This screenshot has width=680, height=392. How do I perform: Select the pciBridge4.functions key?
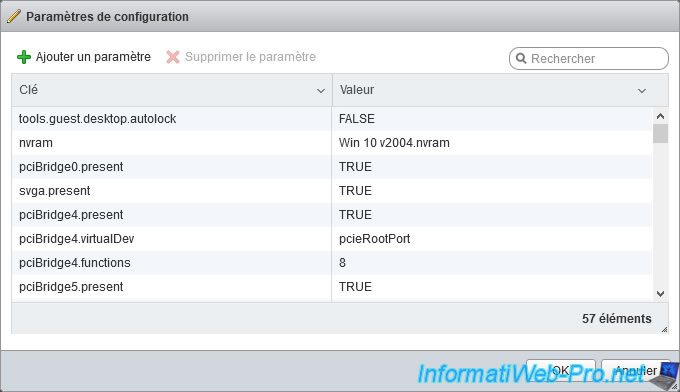point(75,263)
